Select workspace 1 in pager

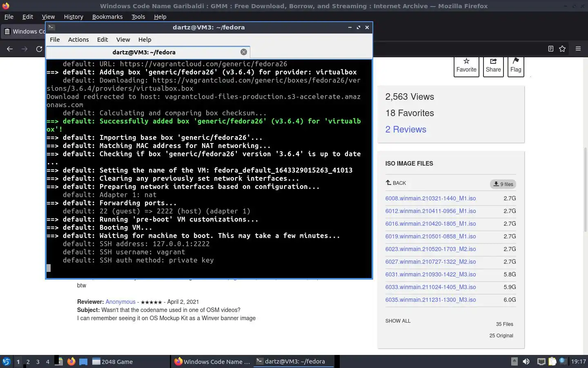click(x=18, y=361)
